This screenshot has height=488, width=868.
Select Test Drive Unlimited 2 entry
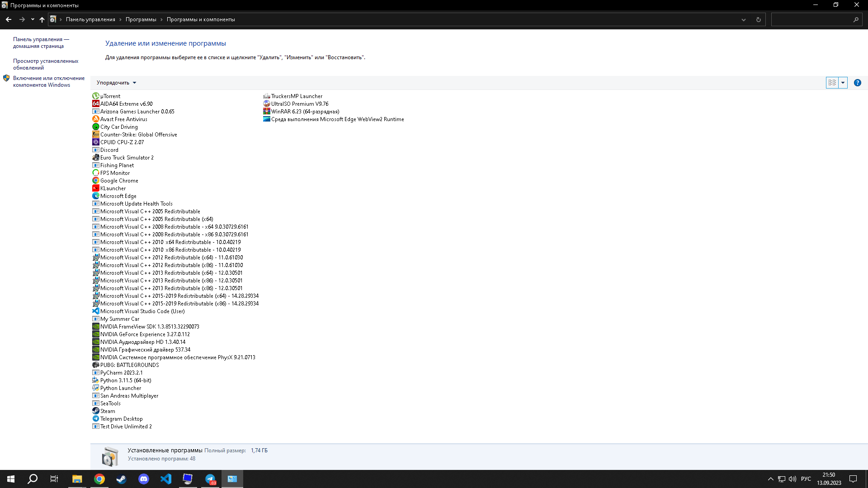coord(122,427)
